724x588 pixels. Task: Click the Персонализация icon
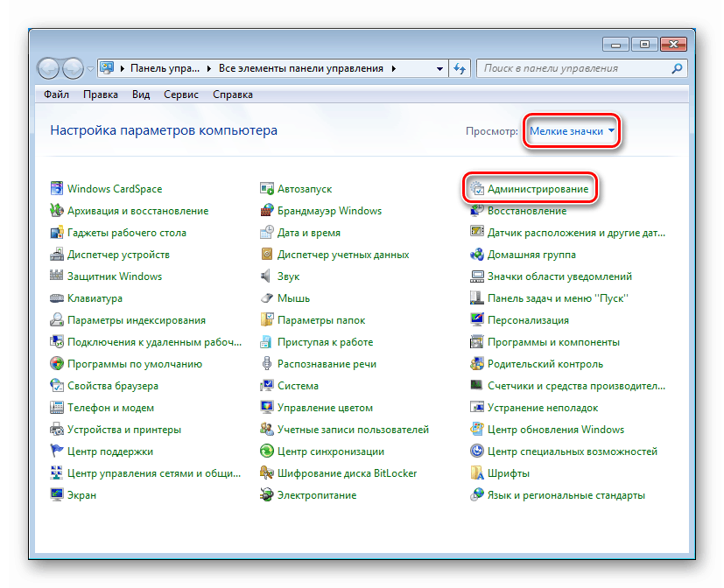[x=476, y=320]
